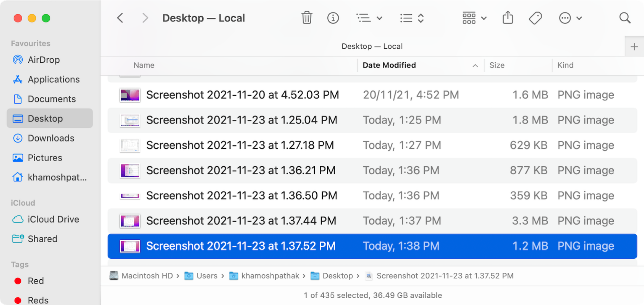Click the yellow minimize window button
The width and height of the screenshot is (644, 305).
click(32, 18)
